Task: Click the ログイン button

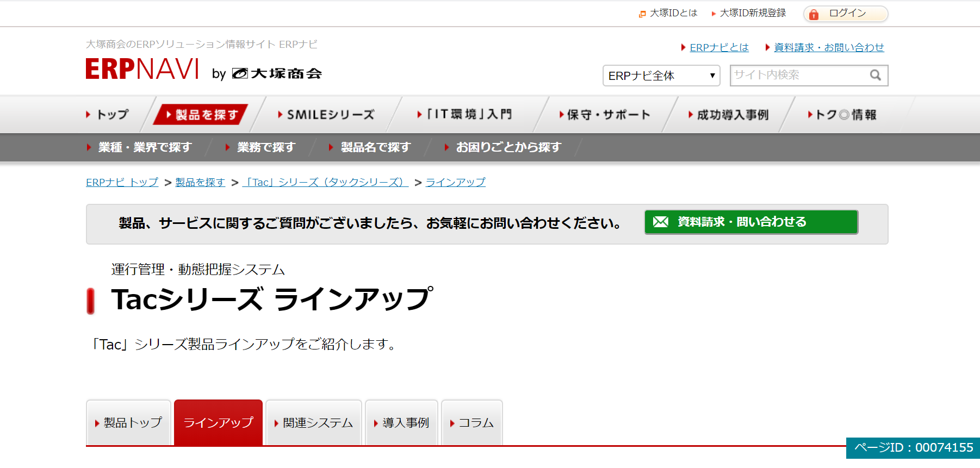Action: click(x=846, y=14)
